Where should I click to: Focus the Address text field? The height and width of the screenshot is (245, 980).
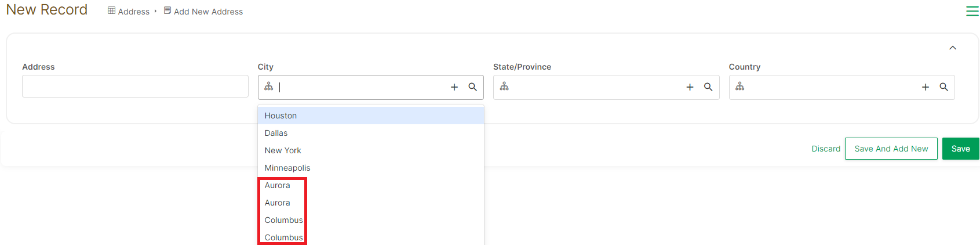[135, 86]
